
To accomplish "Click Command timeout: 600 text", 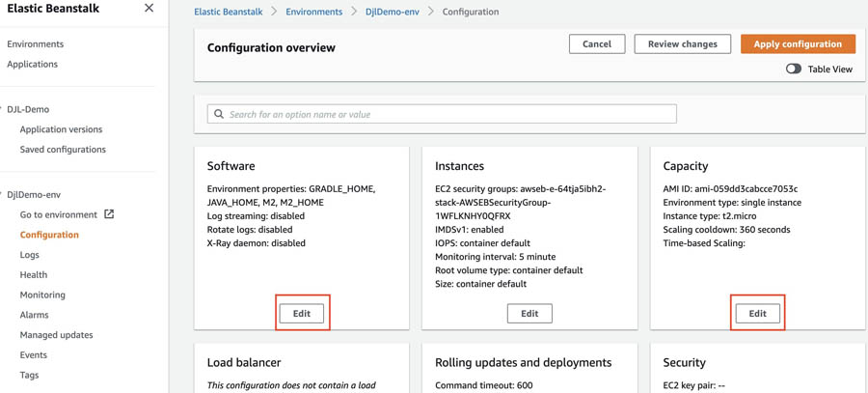I will pyautogui.click(x=484, y=385).
